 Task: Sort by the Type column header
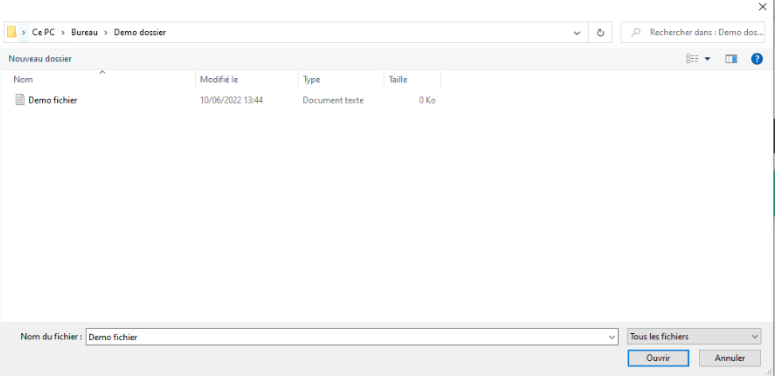click(x=341, y=79)
